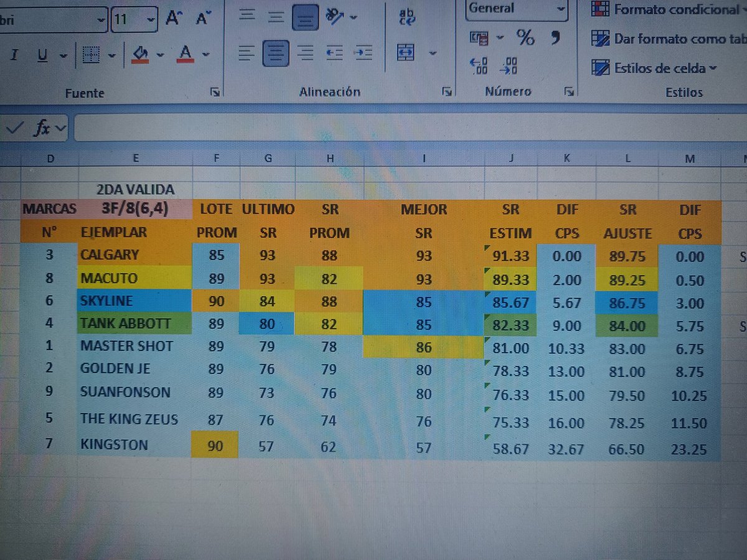Decrease font size with the small A button
Screen dimensions: 747x560
point(203,19)
